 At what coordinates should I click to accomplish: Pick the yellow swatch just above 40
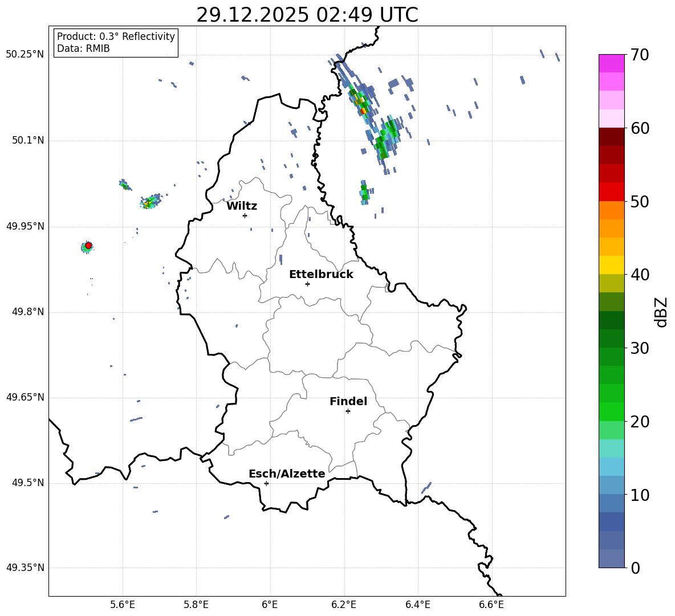(611, 265)
